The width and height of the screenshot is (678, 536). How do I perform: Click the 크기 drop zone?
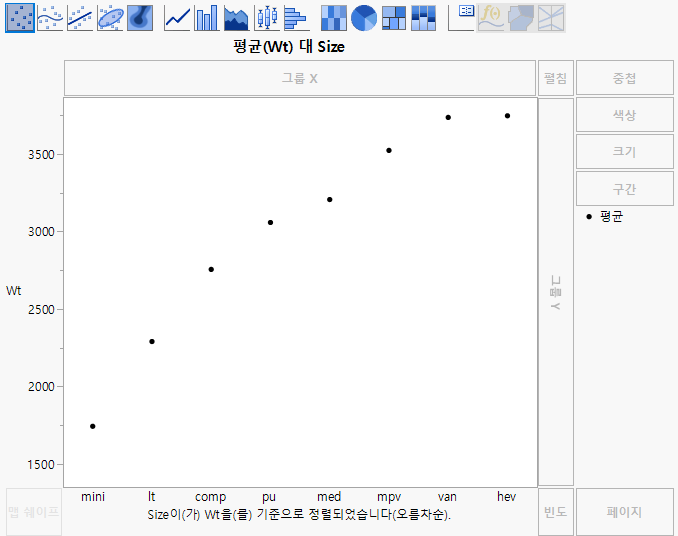[625, 152]
